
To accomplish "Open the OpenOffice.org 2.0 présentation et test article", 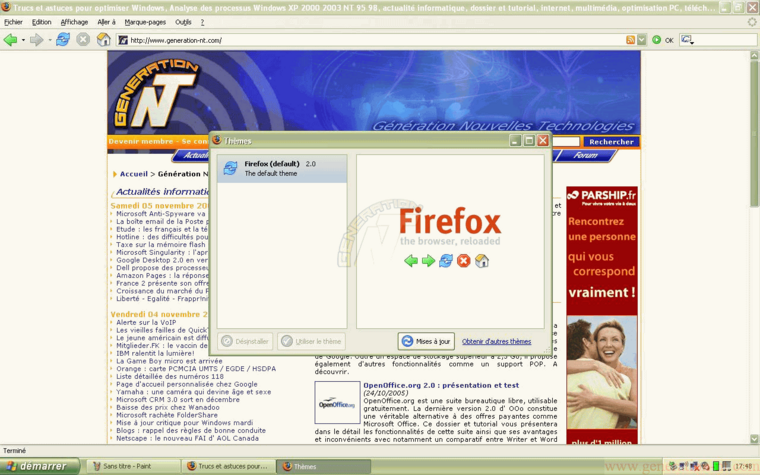I will point(441,385).
